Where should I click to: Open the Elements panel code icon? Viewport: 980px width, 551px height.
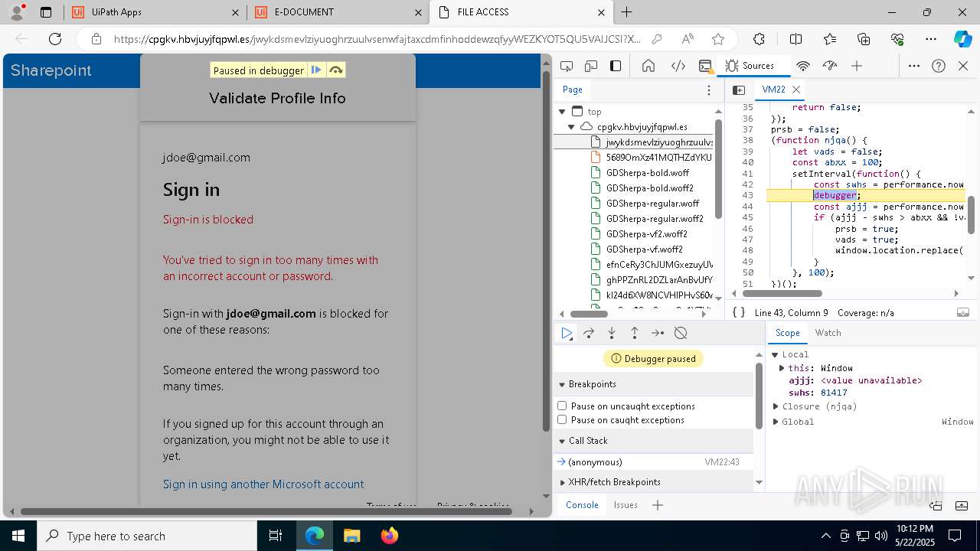click(x=678, y=66)
